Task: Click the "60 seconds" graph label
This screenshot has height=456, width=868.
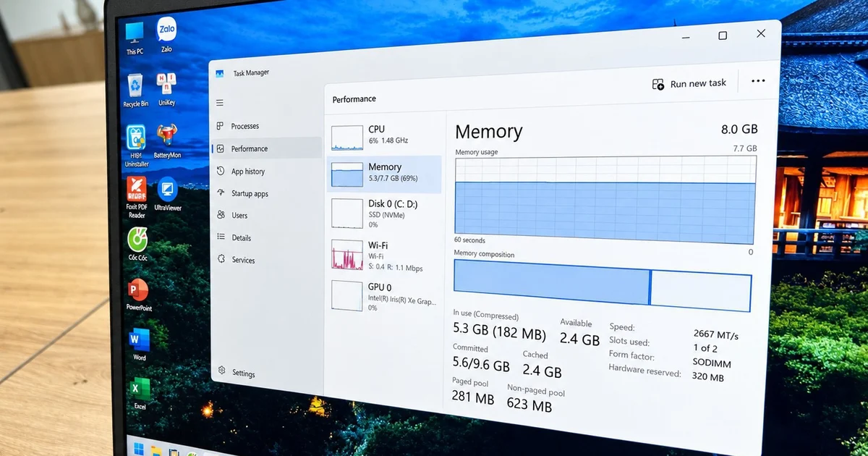Action: 469,240
